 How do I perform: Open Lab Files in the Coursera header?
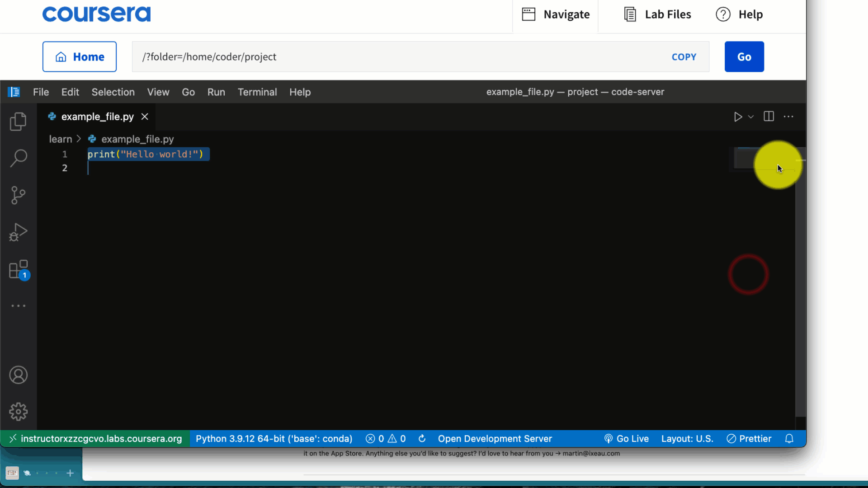coord(657,14)
